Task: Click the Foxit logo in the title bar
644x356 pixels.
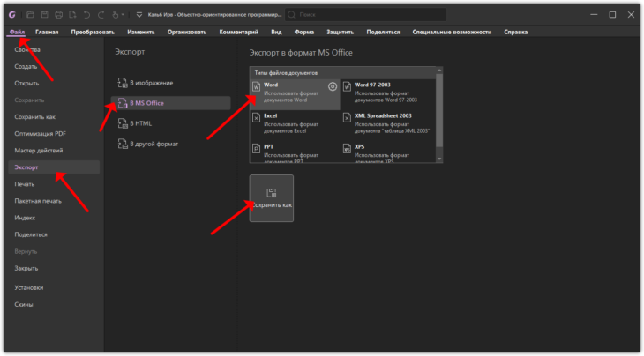Action: (x=12, y=15)
